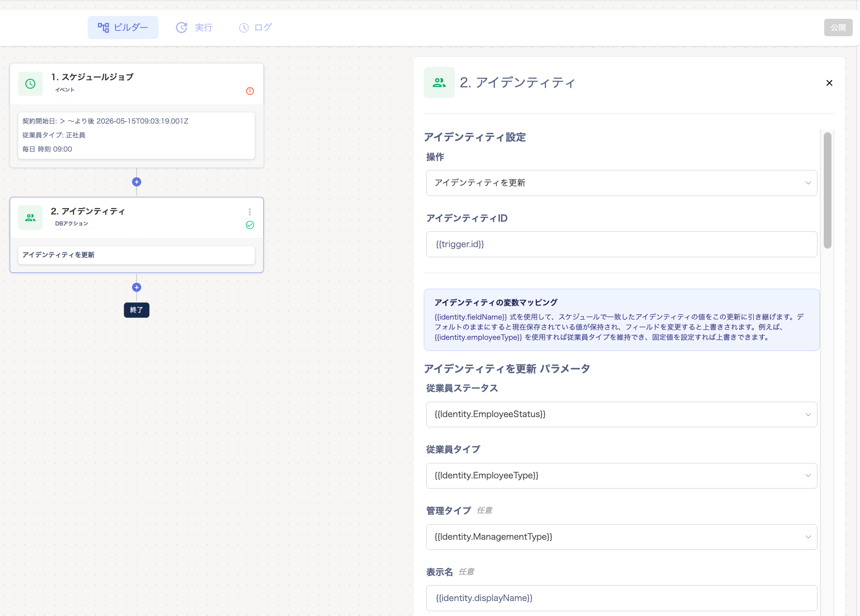Open the 操作 dropdown
Image resolution: width=860 pixels, height=616 pixels.
621,183
